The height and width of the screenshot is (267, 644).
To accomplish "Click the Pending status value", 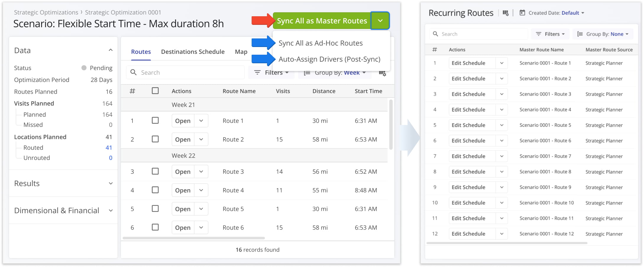I will (x=101, y=68).
